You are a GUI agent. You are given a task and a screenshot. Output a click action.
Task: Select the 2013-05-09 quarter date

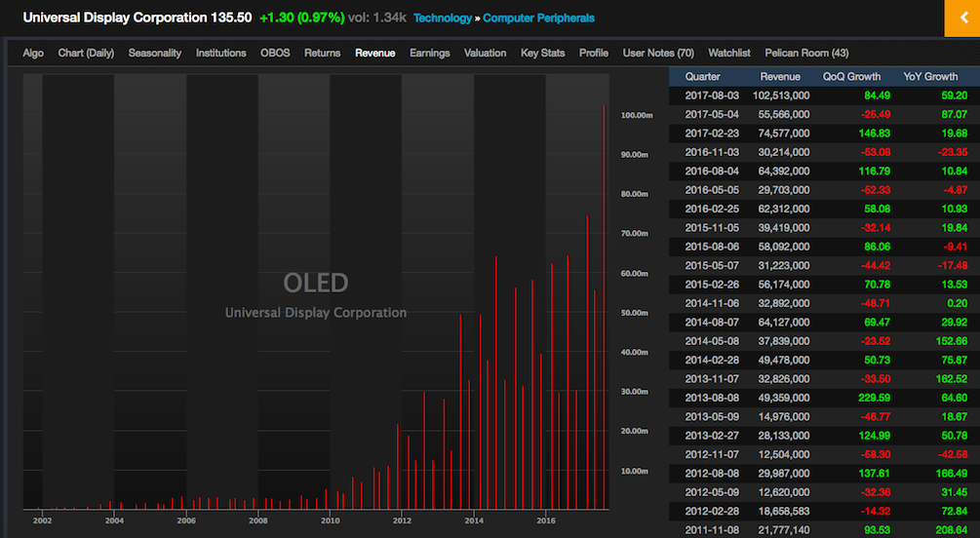(x=712, y=416)
